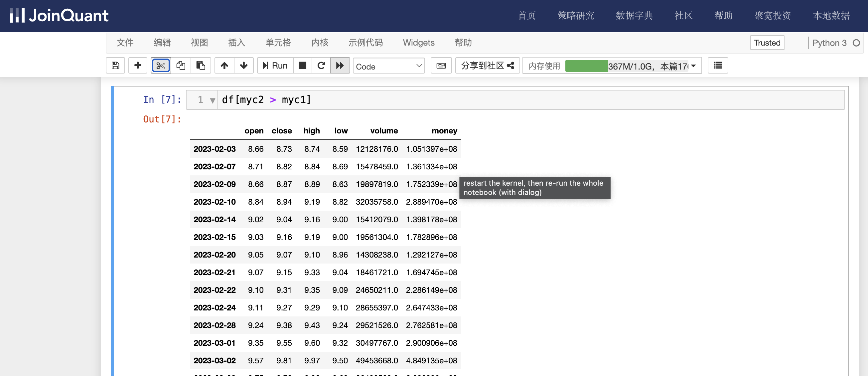This screenshot has height=376, width=868.
Task: Click volume value 49453668.0
Action: [x=377, y=360]
